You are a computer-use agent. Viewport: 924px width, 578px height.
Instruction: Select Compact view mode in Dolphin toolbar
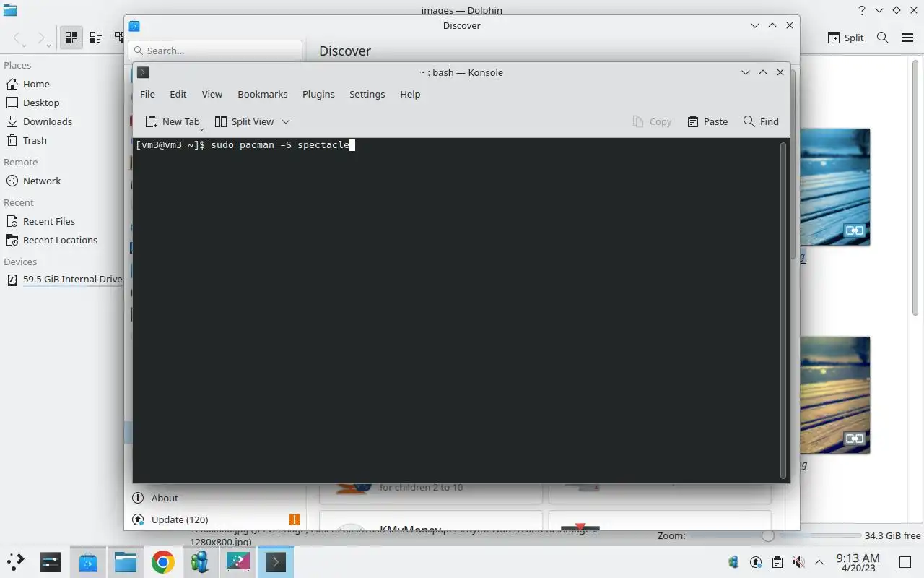click(95, 38)
